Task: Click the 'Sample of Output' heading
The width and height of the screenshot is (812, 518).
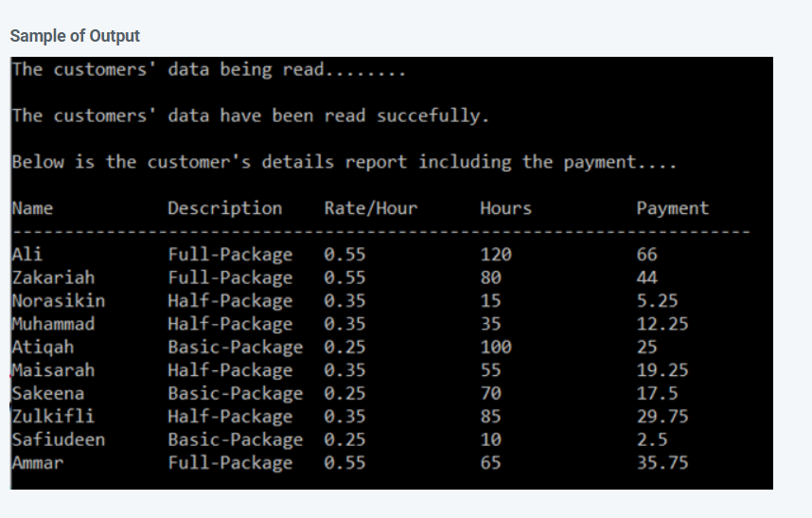Action: (x=75, y=36)
